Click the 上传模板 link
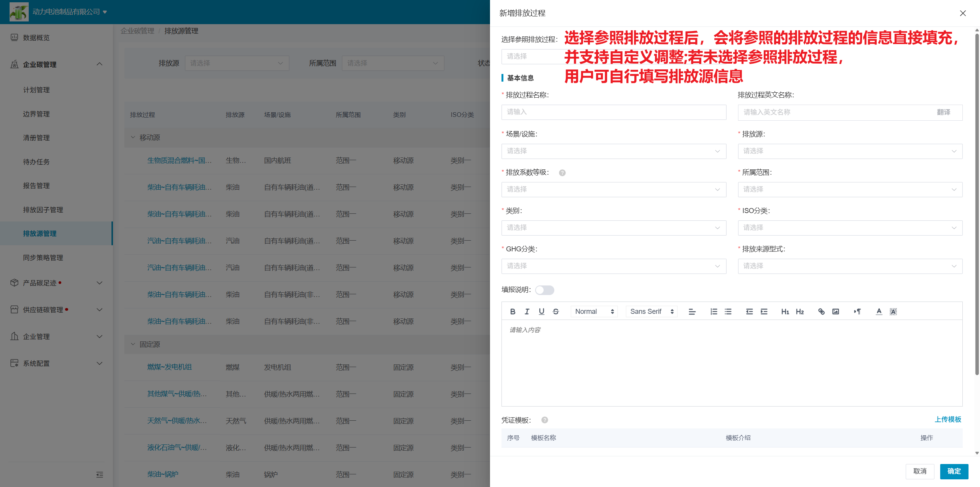The image size is (980, 487). (x=948, y=419)
